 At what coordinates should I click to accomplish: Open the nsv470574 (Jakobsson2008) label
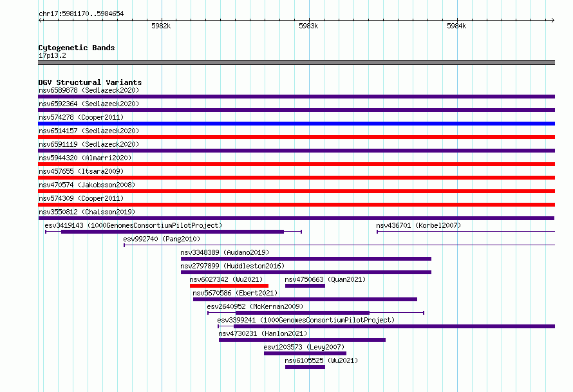click(87, 185)
